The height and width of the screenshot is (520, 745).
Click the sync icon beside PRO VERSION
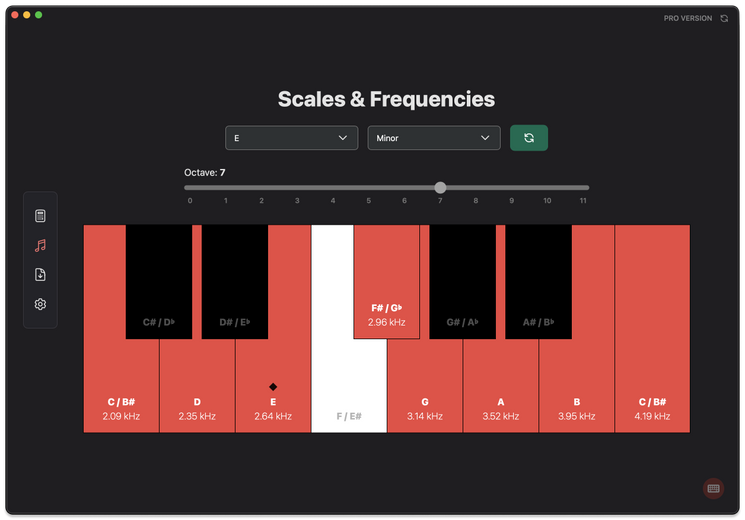[724, 18]
